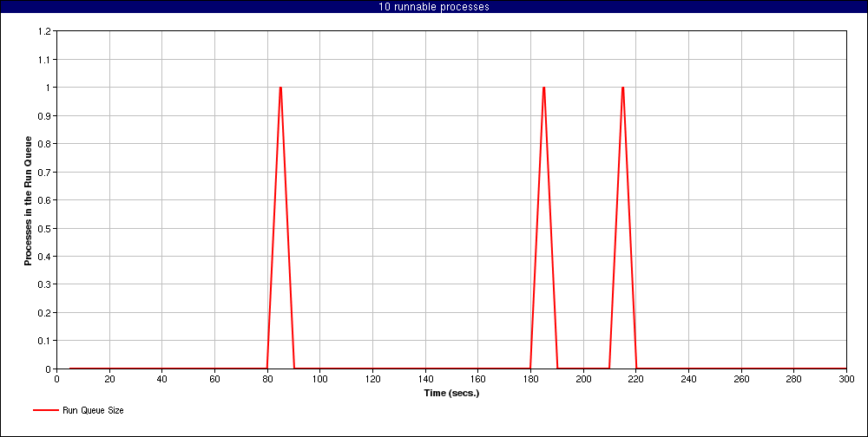Screen dimensions: 868x437
Task: Click the x-axis label '20'
Action: click(x=109, y=379)
